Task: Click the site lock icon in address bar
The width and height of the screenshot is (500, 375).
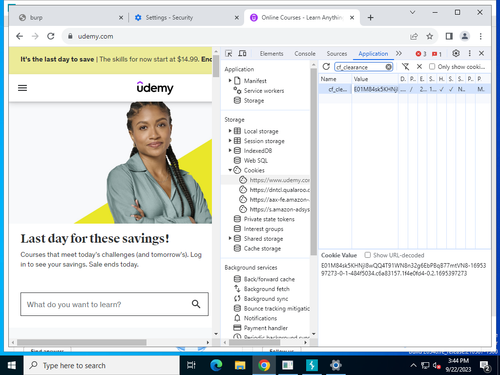Action: pos(70,36)
